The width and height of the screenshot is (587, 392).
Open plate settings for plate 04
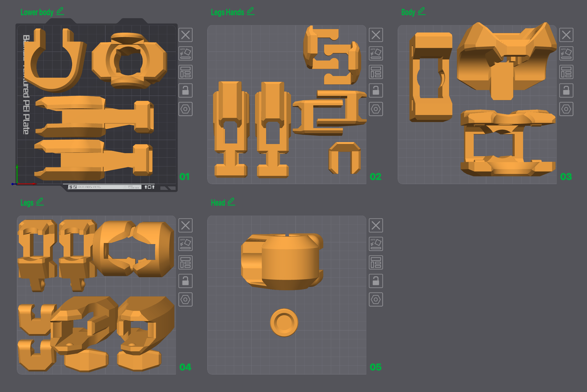(185, 299)
